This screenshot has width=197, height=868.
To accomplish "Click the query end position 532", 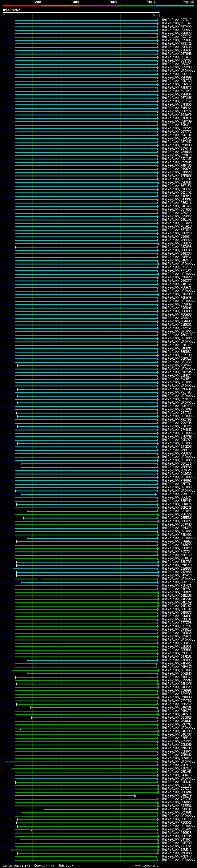I will pyautogui.click(x=155, y=15).
